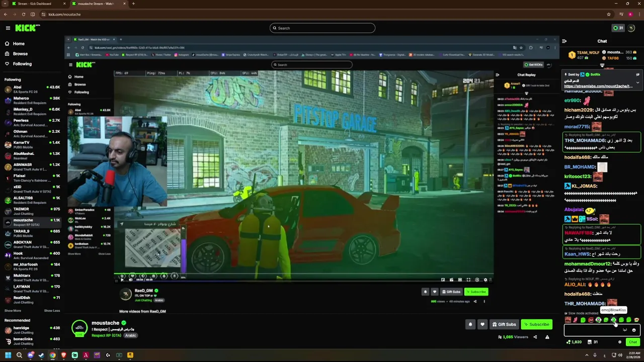Subscribe to moustache channel
The width and height of the screenshot is (644, 362).
[x=536, y=324]
